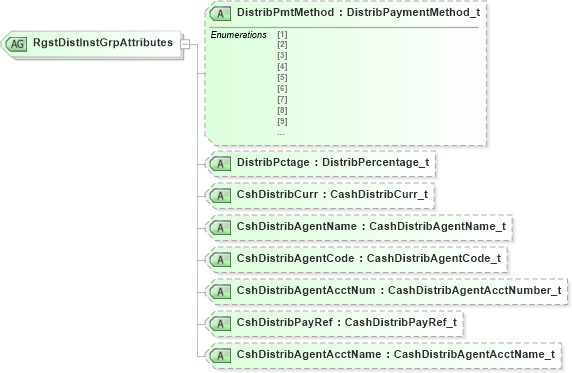This screenshot has height=373, width=572.
Task: Click enumeration value [7]
Action: point(282,99)
